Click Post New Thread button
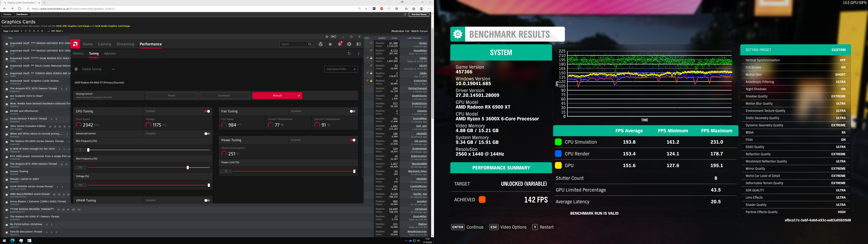This screenshot has width=868, height=244. point(419,15)
